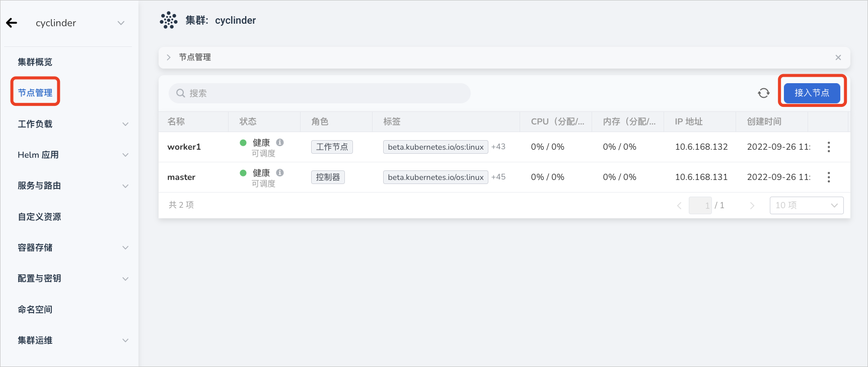Click the 搜索 search field
Viewport: 868px width, 367px height.
tap(320, 93)
